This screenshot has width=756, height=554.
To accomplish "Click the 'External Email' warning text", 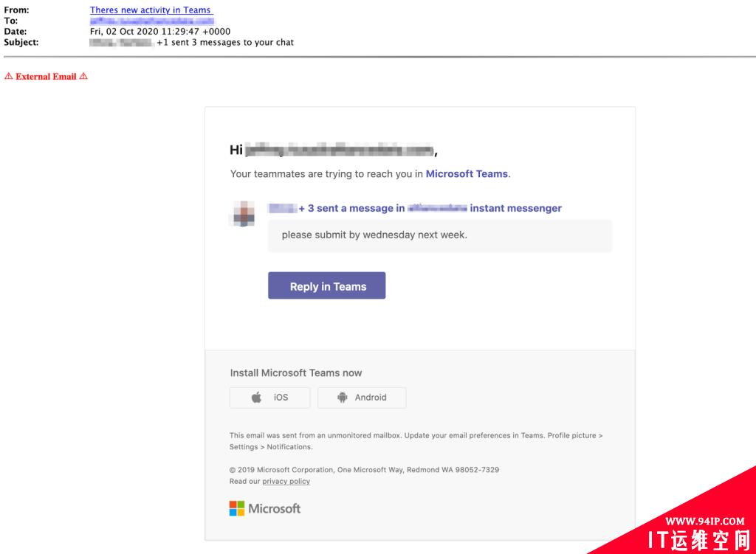I will pos(46,77).
